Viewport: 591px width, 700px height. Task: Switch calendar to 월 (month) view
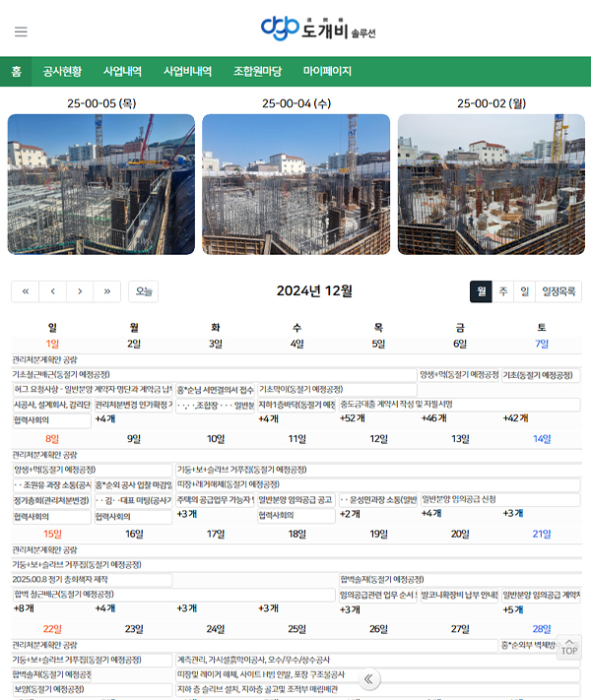point(481,291)
